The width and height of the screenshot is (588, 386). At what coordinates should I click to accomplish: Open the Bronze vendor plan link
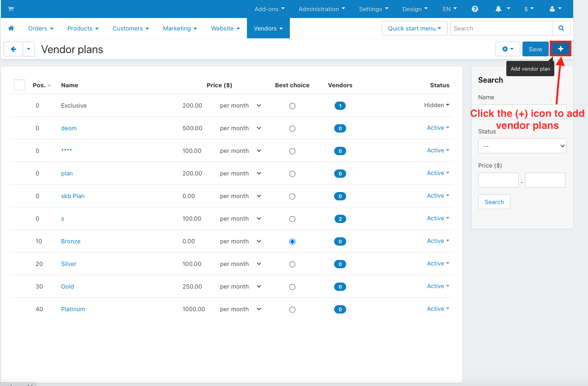point(71,241)
